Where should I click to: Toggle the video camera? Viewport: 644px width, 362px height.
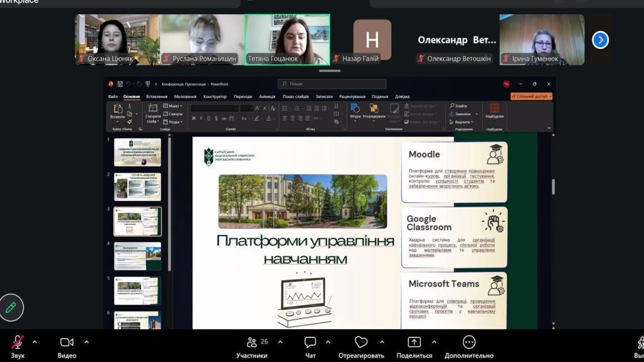(x=67, y=342)
